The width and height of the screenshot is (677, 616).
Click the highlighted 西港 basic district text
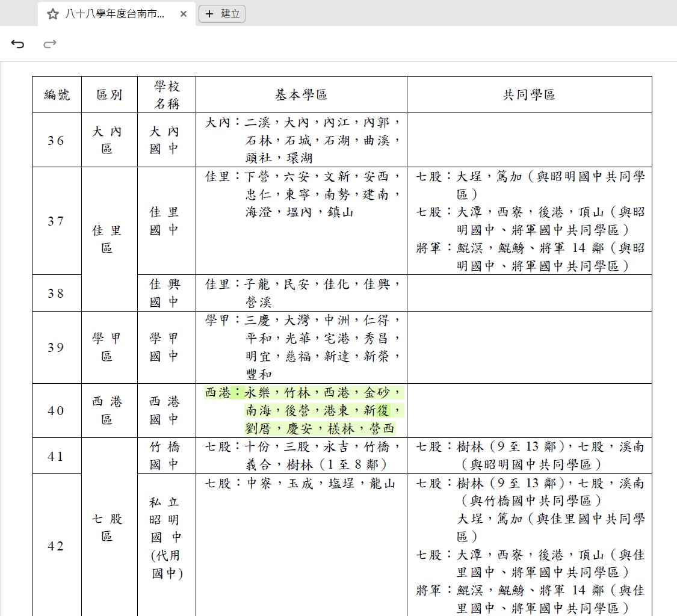(x=301, y=411)
